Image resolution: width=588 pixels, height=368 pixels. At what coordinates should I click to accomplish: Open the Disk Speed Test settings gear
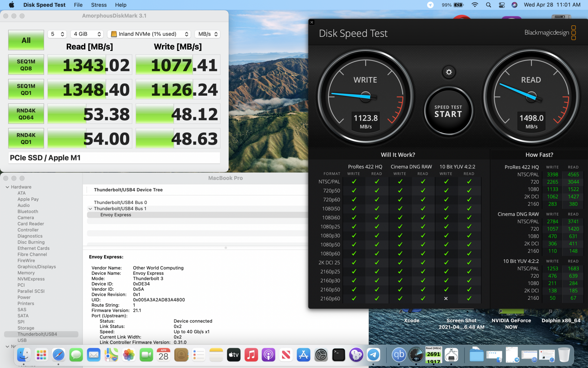coord(449,72)
